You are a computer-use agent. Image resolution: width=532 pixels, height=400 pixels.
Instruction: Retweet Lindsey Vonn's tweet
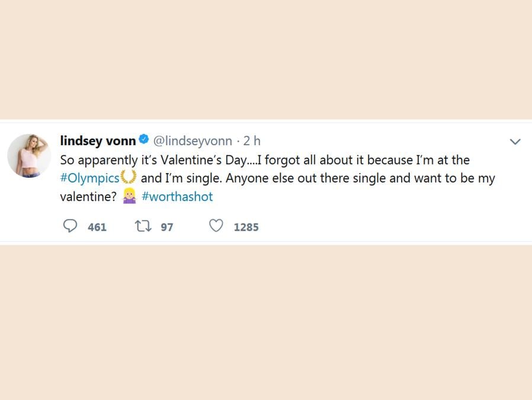click(x=142, y=226)
